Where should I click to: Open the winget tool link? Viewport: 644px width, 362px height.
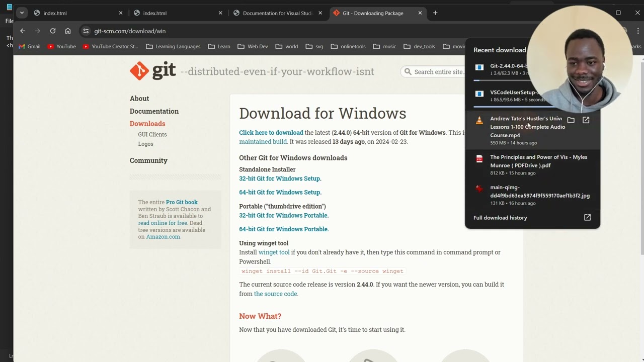click(x=274, y=252)
